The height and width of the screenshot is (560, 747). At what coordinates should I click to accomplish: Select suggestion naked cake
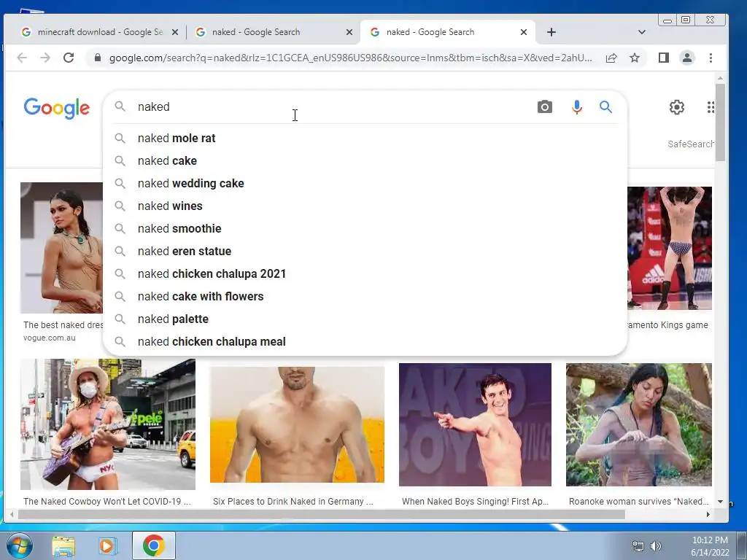(x=365, y=161)
